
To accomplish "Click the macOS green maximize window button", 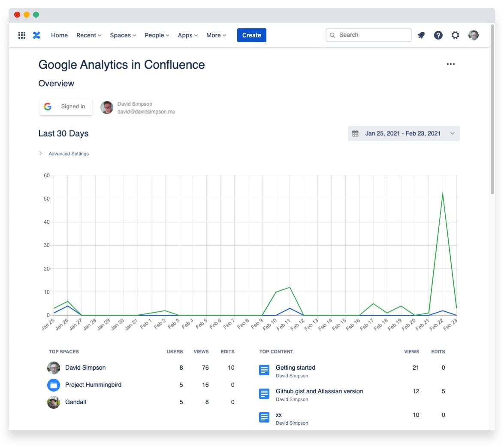I will click(36, 15).
